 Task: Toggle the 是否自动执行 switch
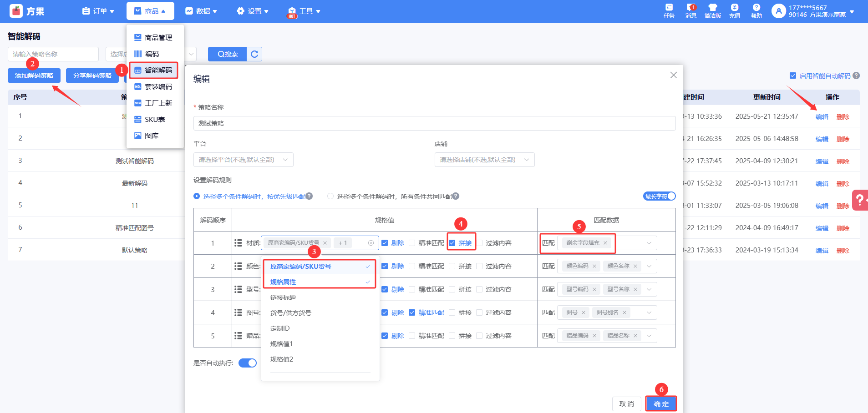[x=248, y=363]
